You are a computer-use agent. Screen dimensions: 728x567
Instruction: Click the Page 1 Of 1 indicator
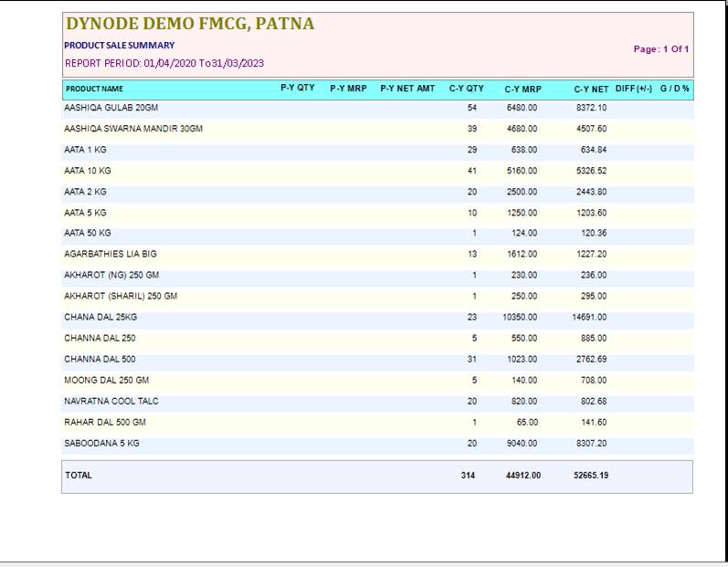coord(661,49)
